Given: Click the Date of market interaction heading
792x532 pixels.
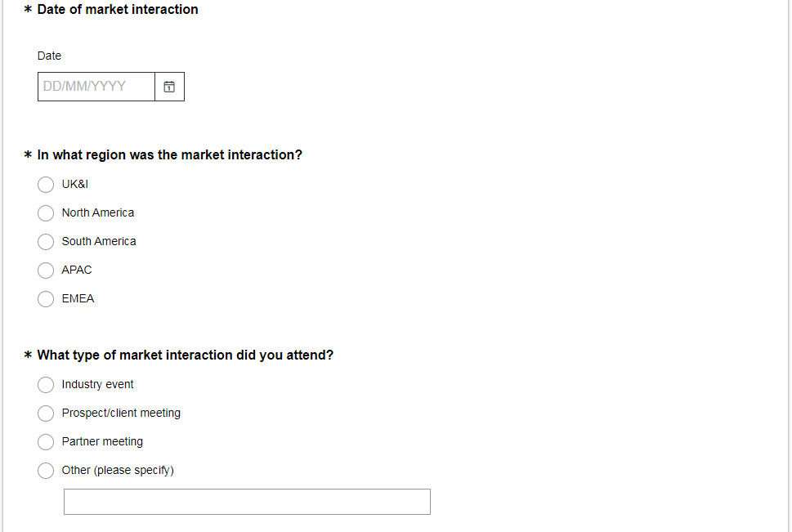Looking at the screenshot, I should tap(116, 10).
